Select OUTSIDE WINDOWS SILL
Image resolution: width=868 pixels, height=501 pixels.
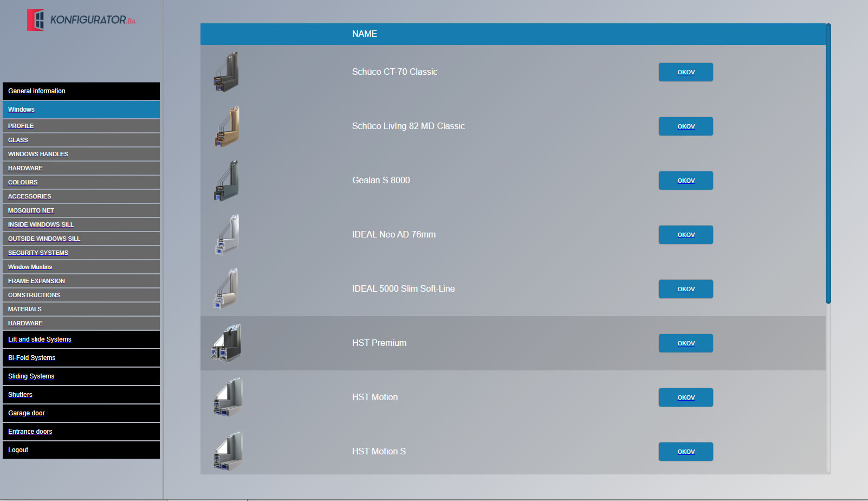coord(81,239)
